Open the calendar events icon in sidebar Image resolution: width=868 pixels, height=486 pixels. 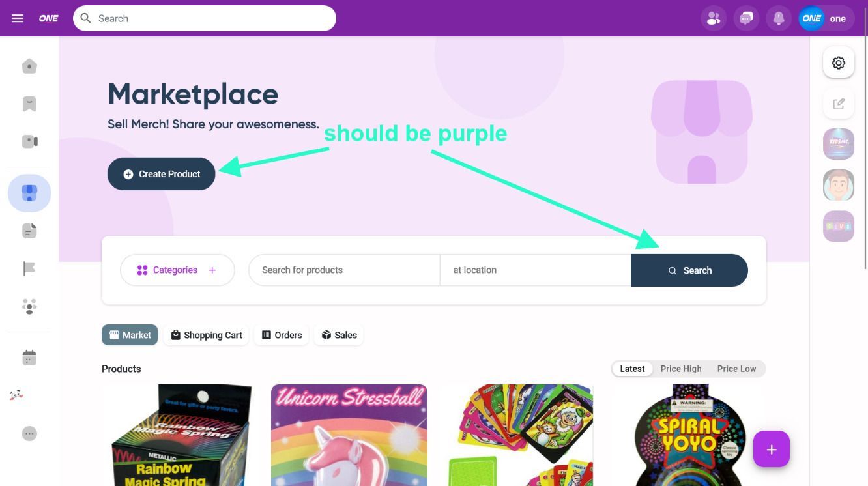(29, 358)
